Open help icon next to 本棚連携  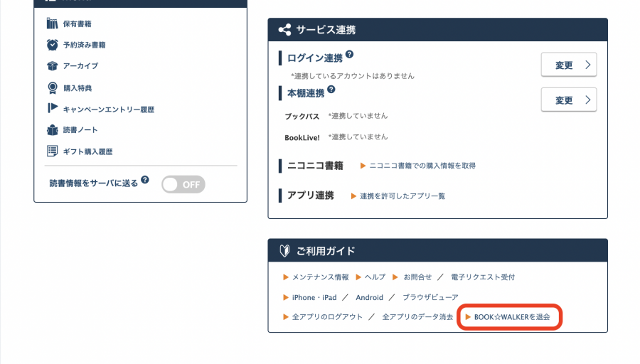click(x=331, y=90)
